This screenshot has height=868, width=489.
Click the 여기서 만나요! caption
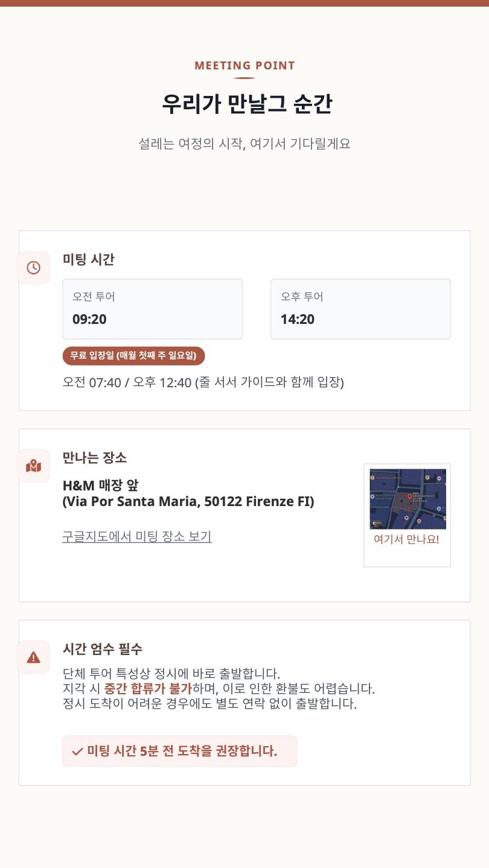[x=406, y=539]
